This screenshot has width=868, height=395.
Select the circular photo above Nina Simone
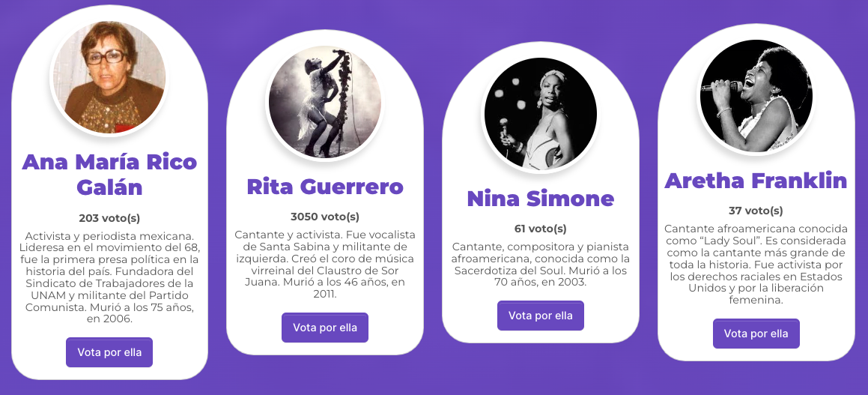coord(541,114)
